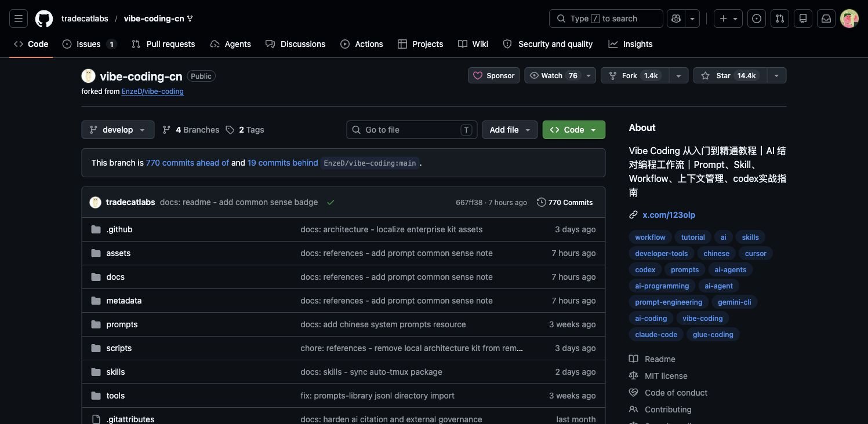Open the prompts folder
The image size is (868, 424).
(122, 324)
